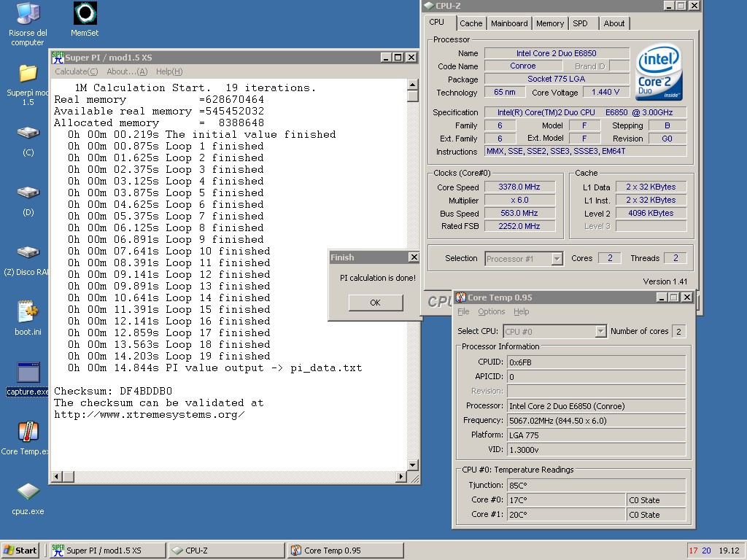This screenshot has height=560, width=747.
Task: Select the (D) drive icon
Action: (28, 201)
